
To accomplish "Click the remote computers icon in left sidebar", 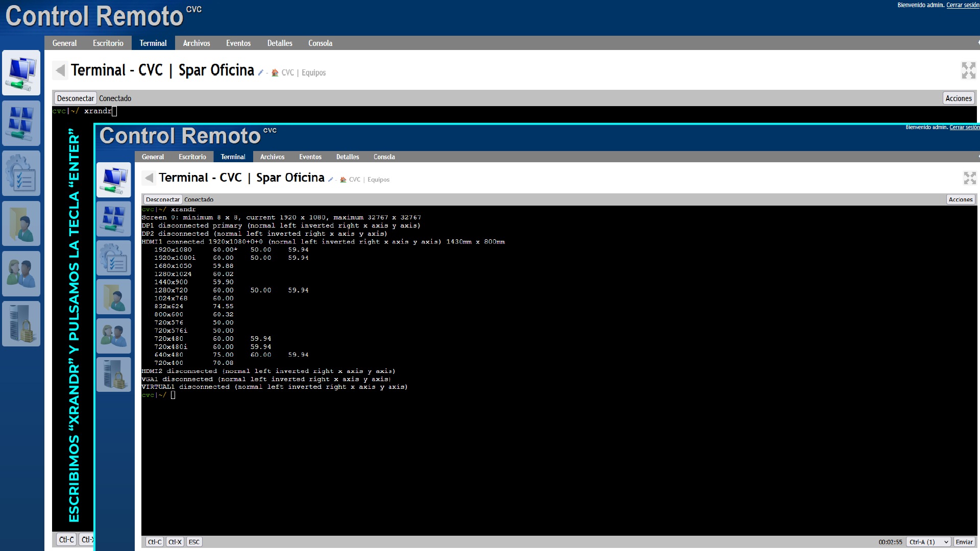I will tap(21, 72).
